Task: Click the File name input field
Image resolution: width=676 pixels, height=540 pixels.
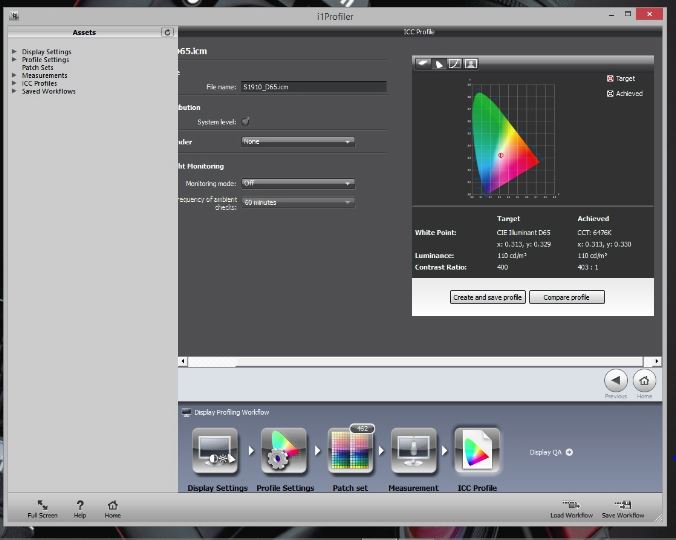Action: (x=313, y=87)
